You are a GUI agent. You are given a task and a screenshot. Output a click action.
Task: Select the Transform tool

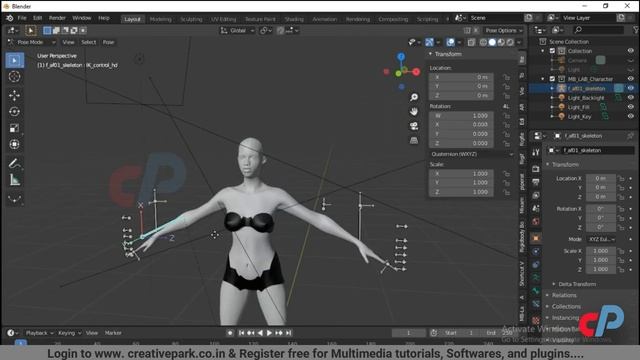click(x=15, y=144)
